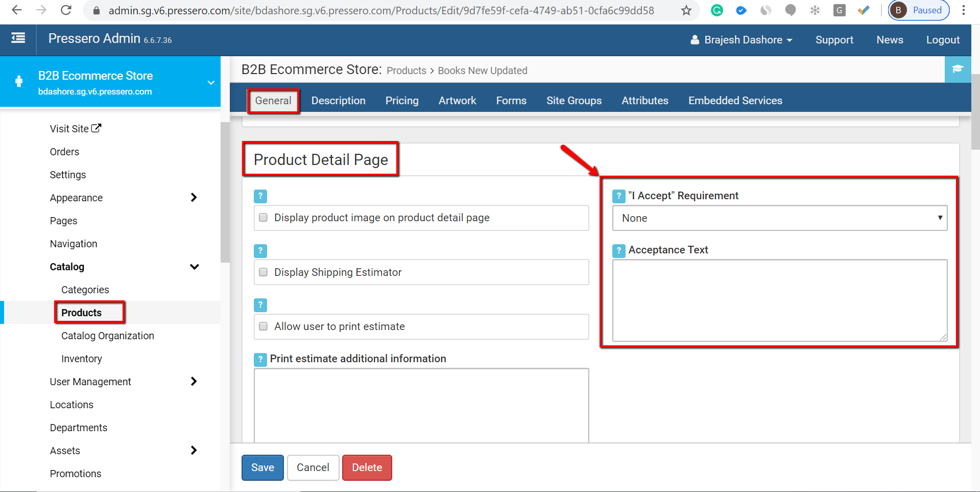Click the graduation cap help icon
This screenshot has height=492, width=980.
(958, 69)
